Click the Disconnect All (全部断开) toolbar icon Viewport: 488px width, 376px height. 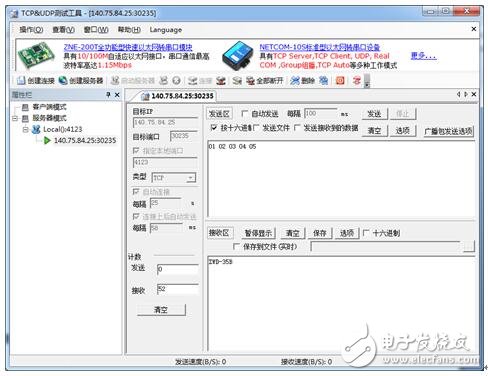point(250,81)
